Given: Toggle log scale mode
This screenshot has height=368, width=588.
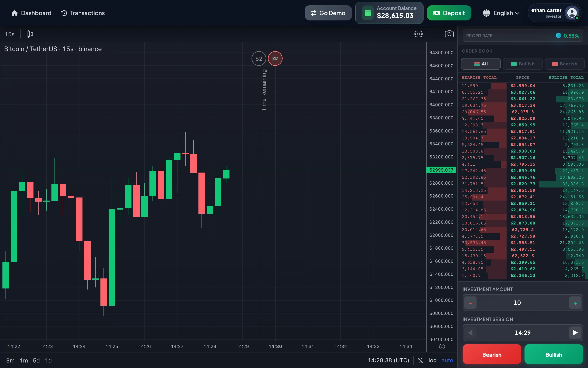Looking at the screenshot, I should click(432, 360).
